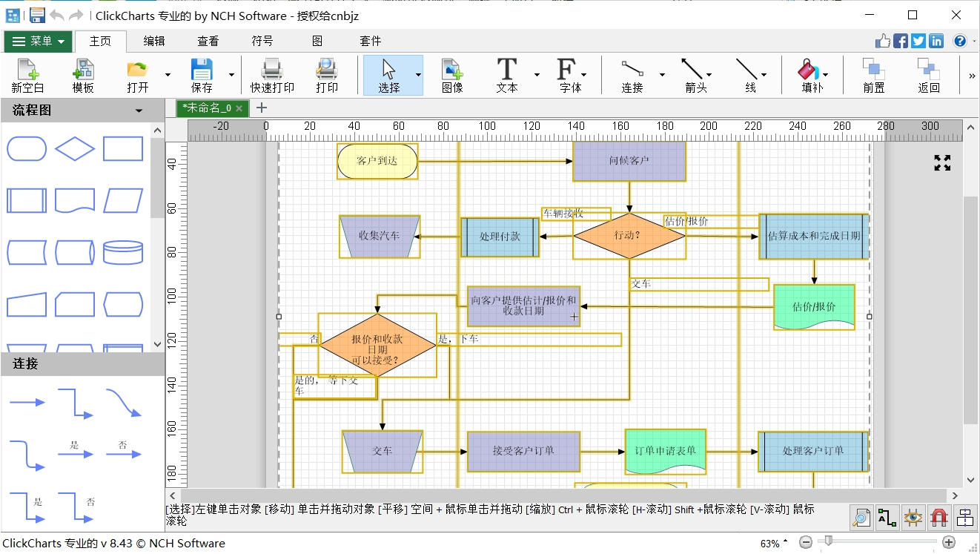This screenshot has width=980, height=554.
Task: Select the 文本 text tool
Action: 507,75
